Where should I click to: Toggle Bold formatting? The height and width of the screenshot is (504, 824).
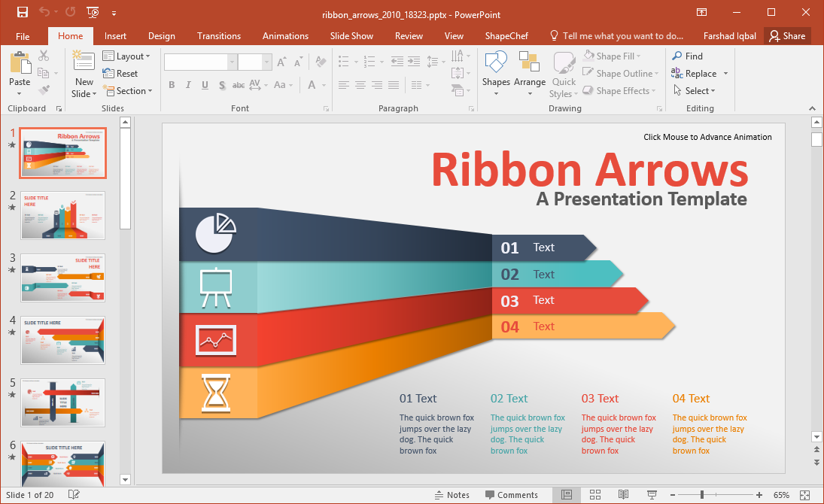172,85
